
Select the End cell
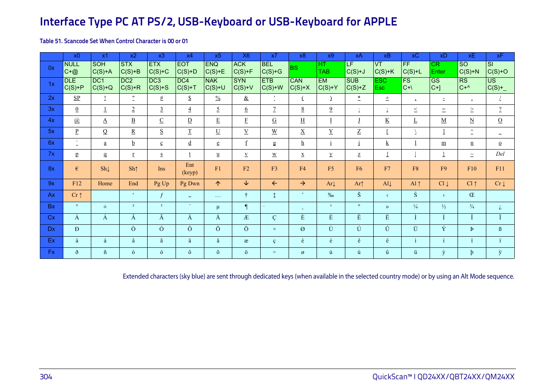(x=133, y=184)
